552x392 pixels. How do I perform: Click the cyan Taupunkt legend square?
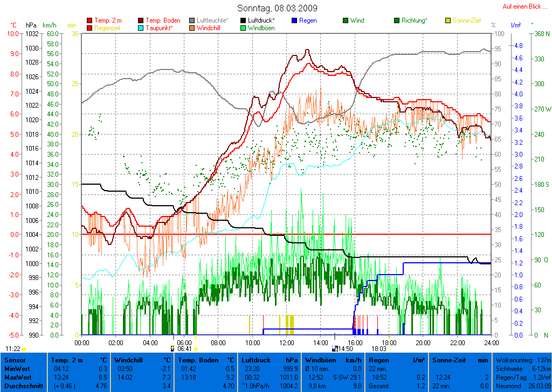pos(141,28)
